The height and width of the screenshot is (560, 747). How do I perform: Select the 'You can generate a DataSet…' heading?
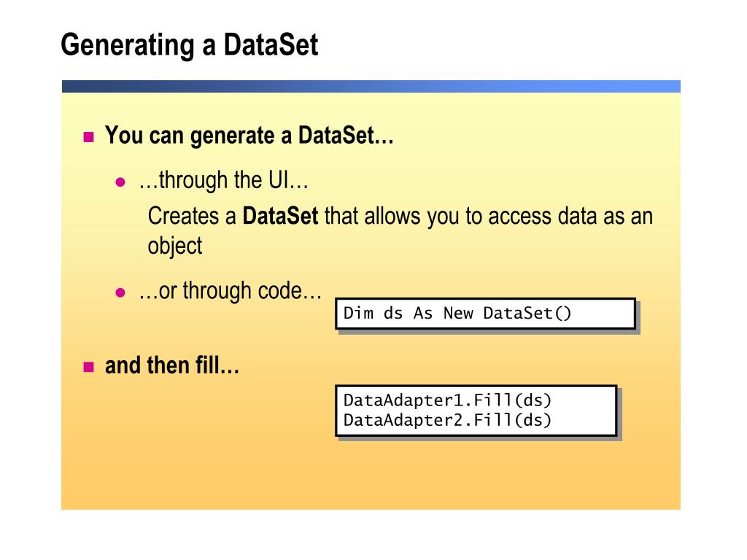[x=249, y=136]
